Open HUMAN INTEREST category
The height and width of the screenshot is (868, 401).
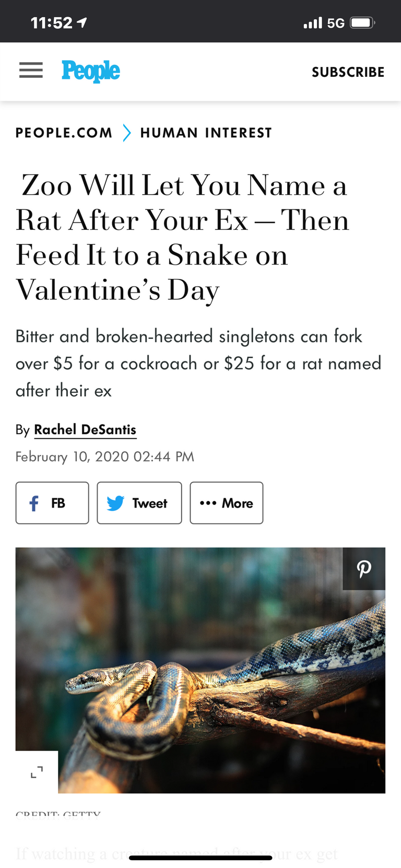[206, 133]
